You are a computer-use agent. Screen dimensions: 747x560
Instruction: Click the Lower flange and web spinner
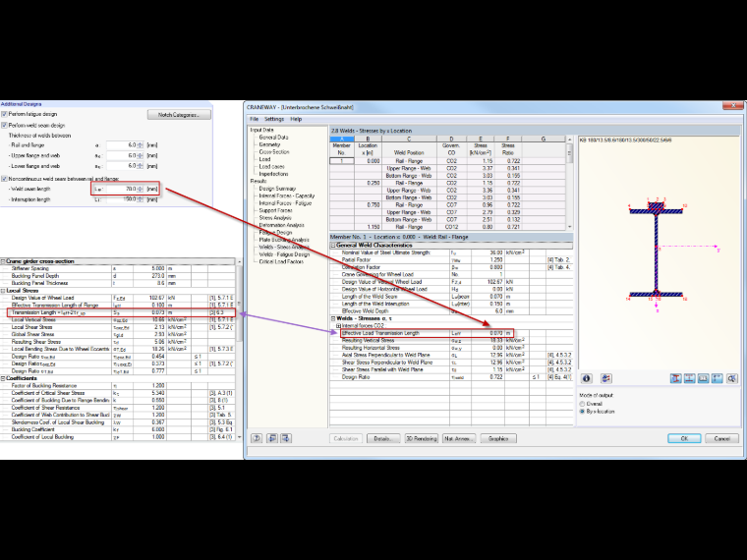coord(140,166)
